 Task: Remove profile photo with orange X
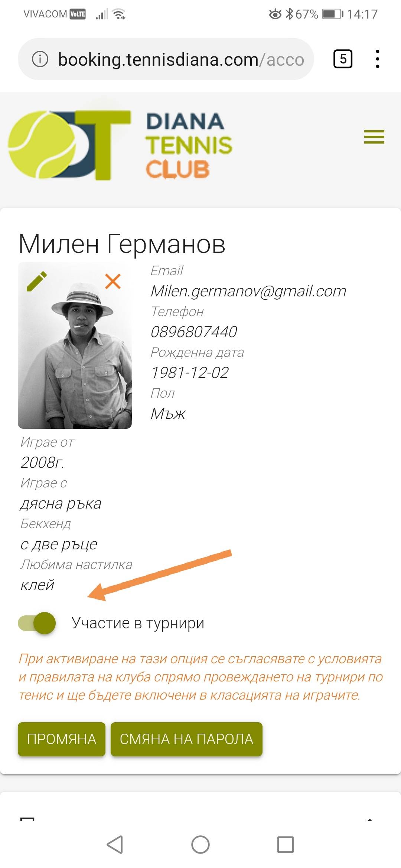pos(113,281)
